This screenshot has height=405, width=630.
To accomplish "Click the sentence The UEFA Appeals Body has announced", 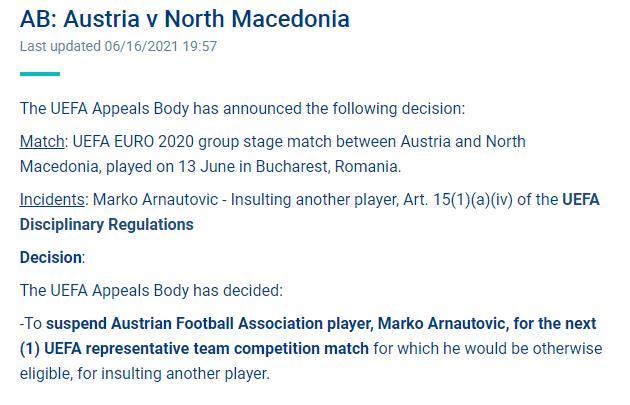I will click(242, 108).
